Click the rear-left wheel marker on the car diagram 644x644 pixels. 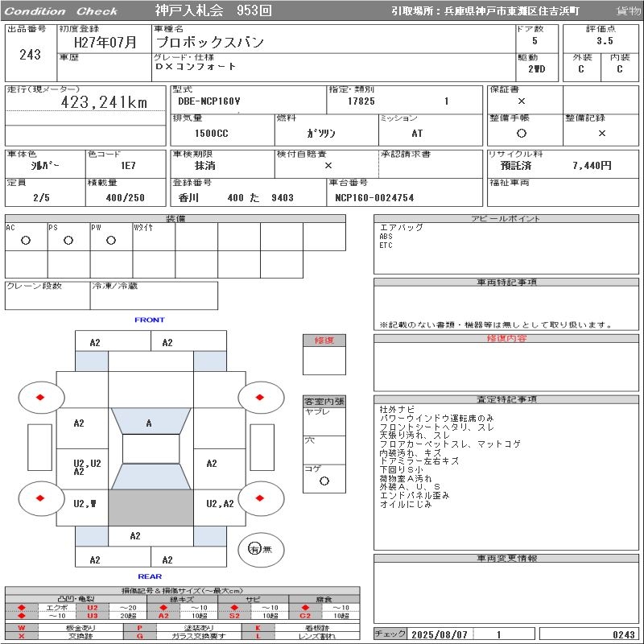(x=40, y=497)
